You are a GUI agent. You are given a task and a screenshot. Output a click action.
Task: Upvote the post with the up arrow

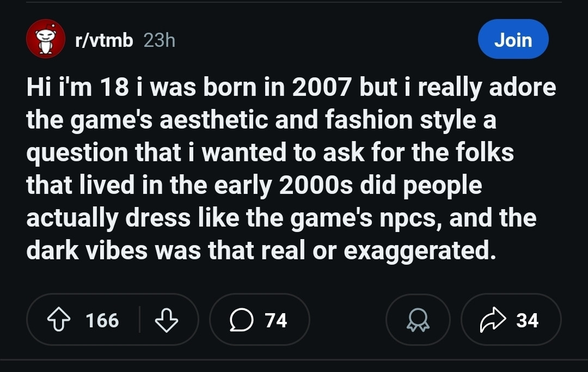(x=59, y=320)
